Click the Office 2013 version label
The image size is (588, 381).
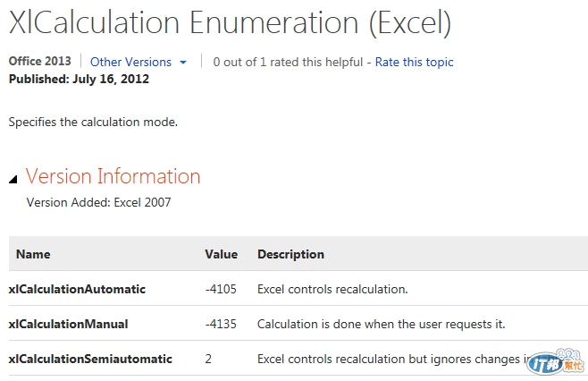(38, 62)
